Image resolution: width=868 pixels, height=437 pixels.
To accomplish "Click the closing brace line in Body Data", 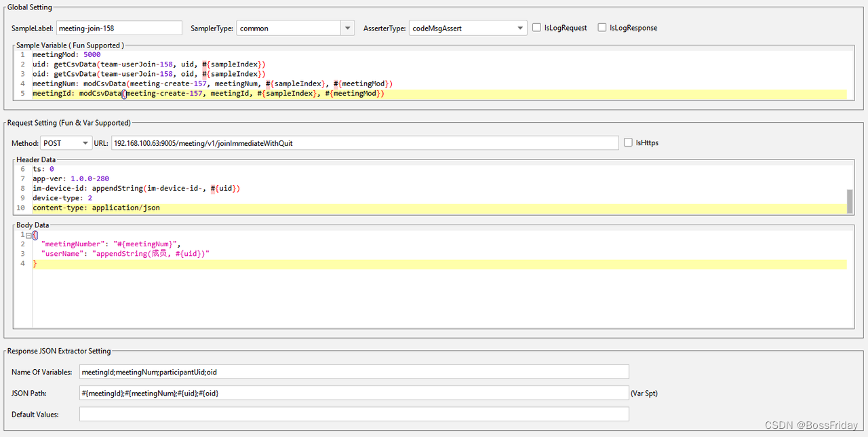I will 439,264.
